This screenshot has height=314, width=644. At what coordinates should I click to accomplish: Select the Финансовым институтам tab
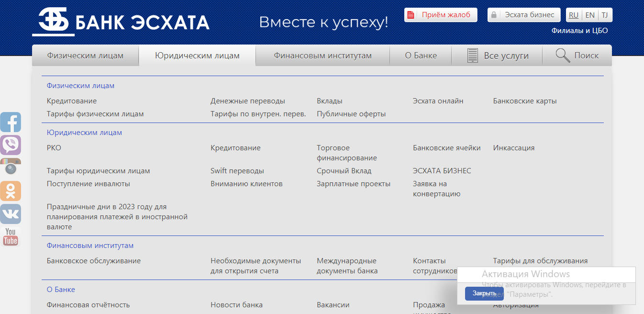click(322, 56)
